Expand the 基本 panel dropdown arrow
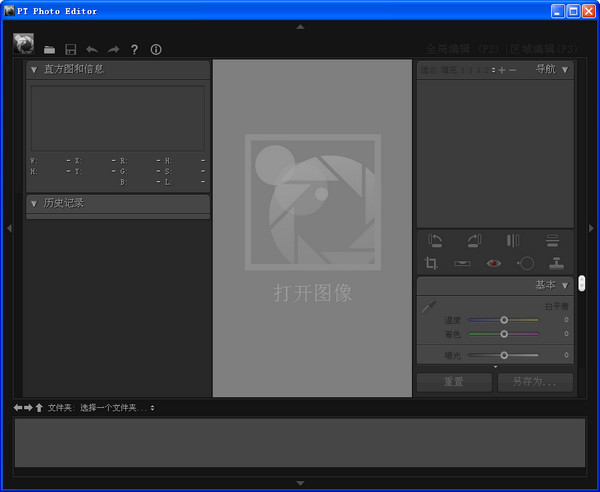Screen dimensions: 600x492 coord(564,285)
